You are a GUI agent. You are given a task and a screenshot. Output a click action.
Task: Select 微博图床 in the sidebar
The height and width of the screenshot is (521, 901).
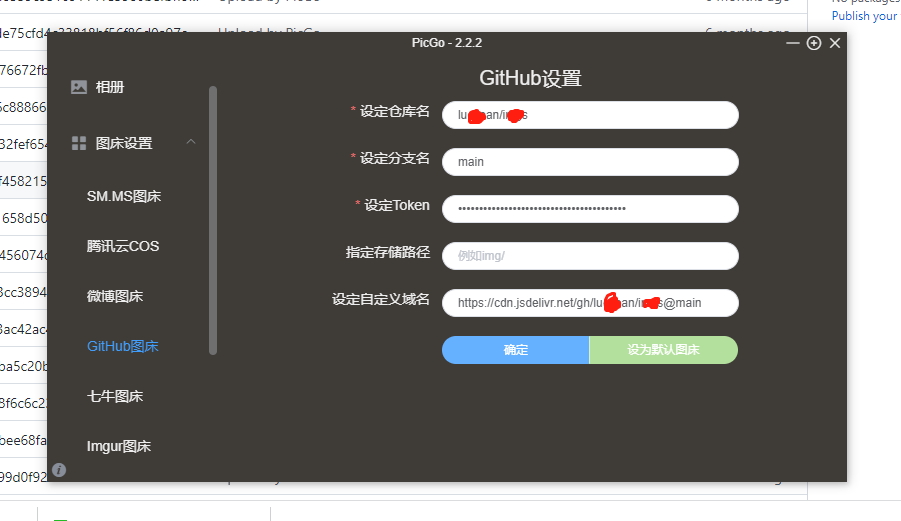[x=114, y=296]
